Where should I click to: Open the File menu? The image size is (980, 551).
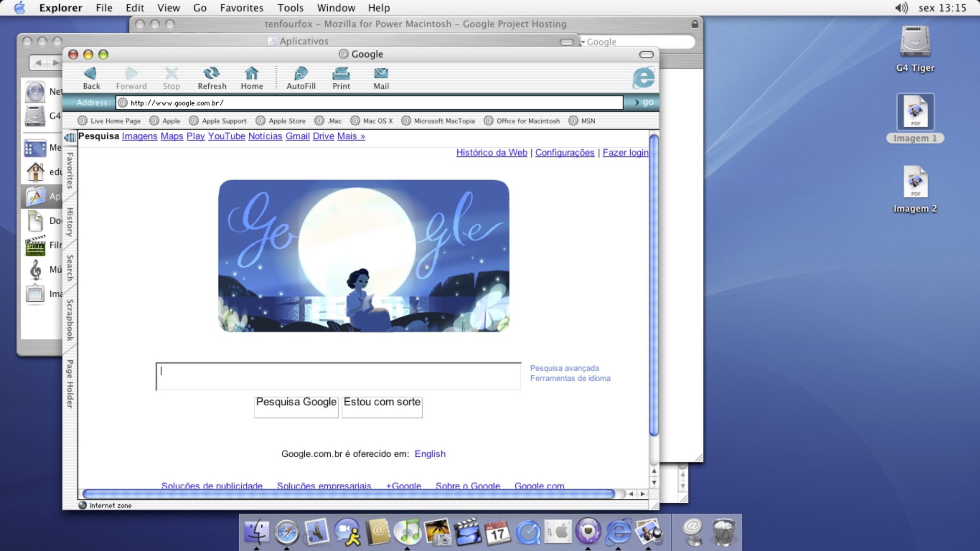[104, 8]
